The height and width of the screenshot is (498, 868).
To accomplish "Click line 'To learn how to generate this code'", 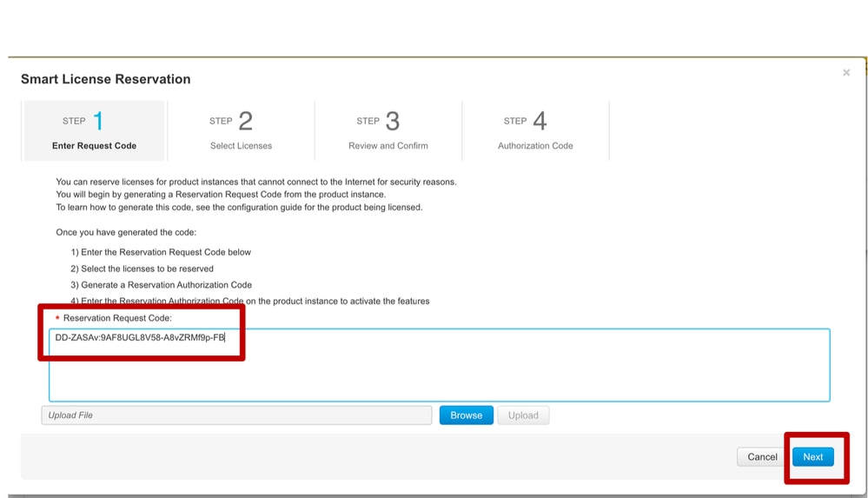I will (x=239, y=207).
